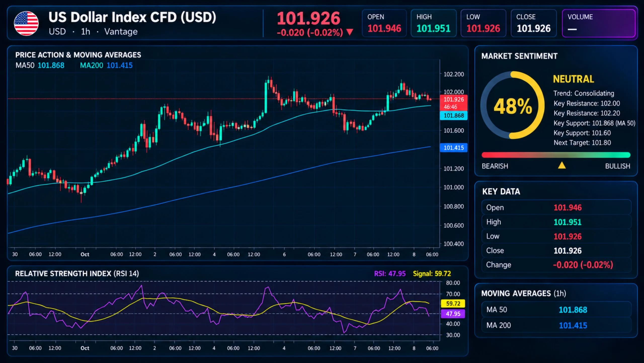The height and width of the screenshot is (363, 644).
Task: Click Key Resistance: 102.00 line
Action: [x=587, y=103]
